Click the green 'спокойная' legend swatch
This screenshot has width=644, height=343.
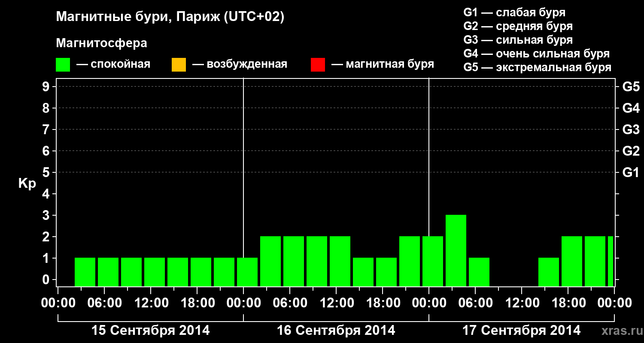pos(63,65)
